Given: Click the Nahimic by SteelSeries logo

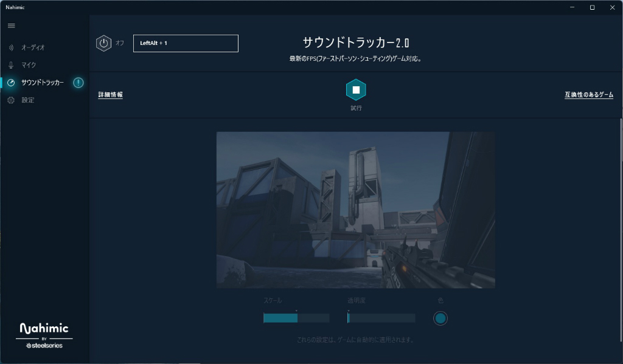Looking at the screenshot, I should click(x=44, y=336).
